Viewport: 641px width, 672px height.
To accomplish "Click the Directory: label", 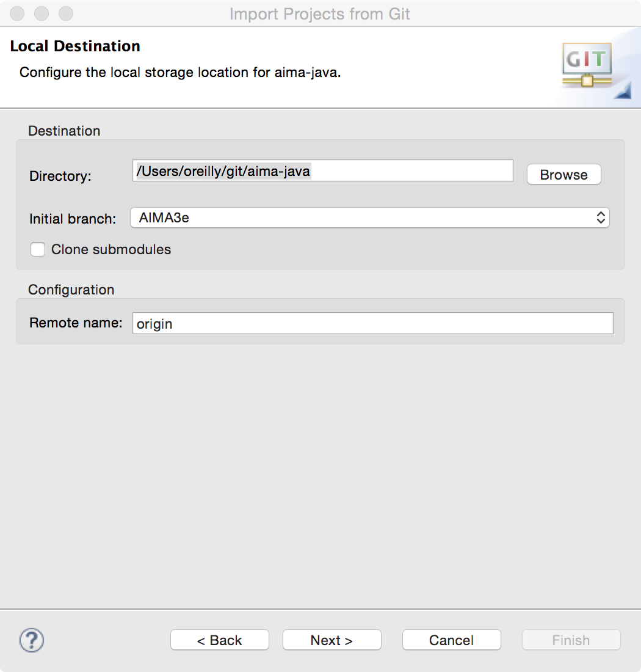I will (x=60, y=176).
